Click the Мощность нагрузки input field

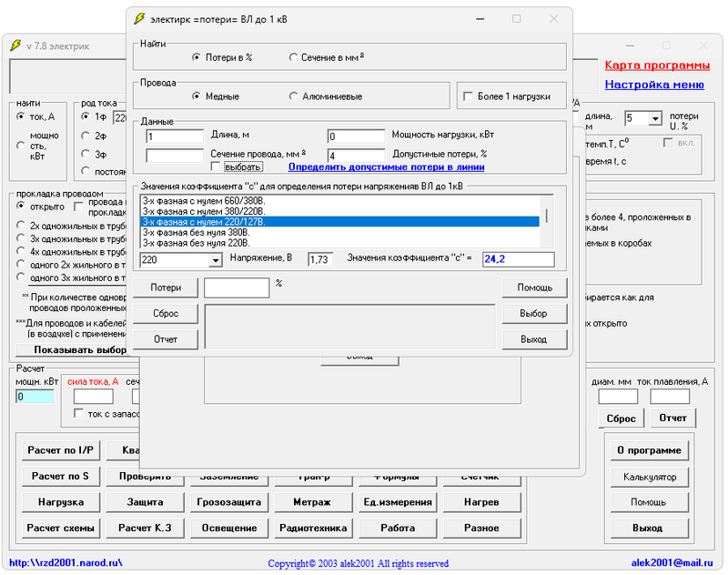356,136
